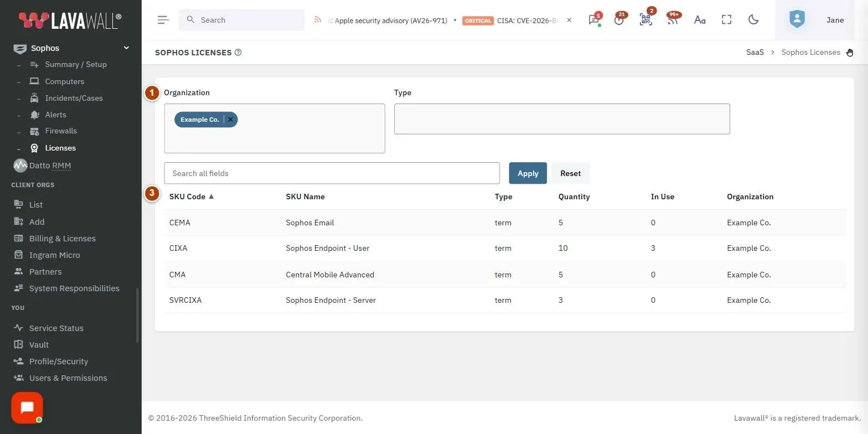
Task: Click the RSS icon in news ticker
Action: pyautogui.click(x=318, y=20)
